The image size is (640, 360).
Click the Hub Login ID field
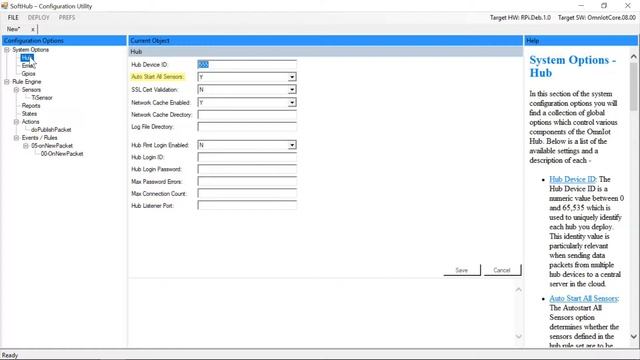(x=247, y=157)
